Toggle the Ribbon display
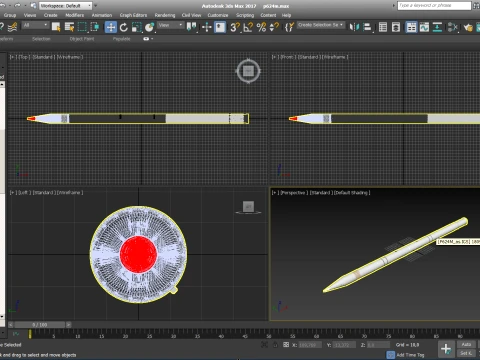The width and height of the screenshot is (480, 360). [411, 27]
